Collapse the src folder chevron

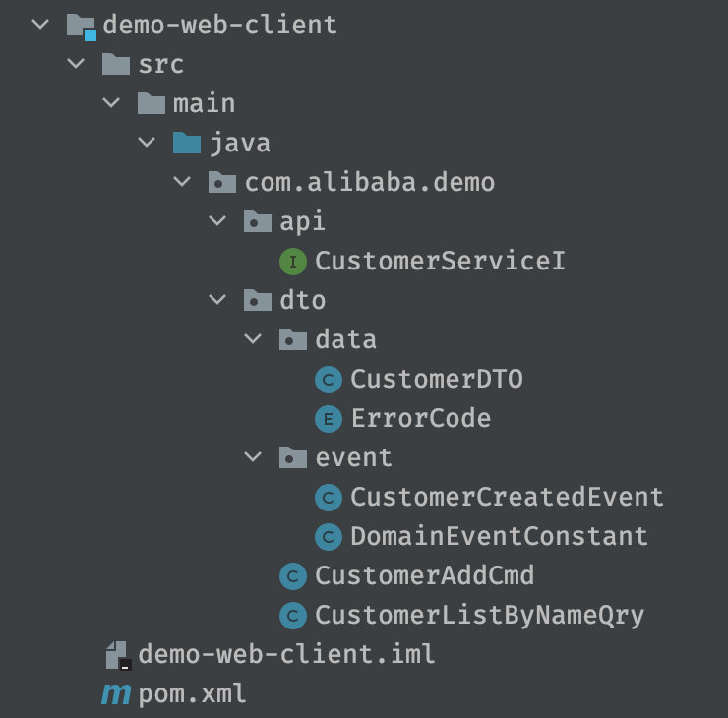click(x=76, y=63)
